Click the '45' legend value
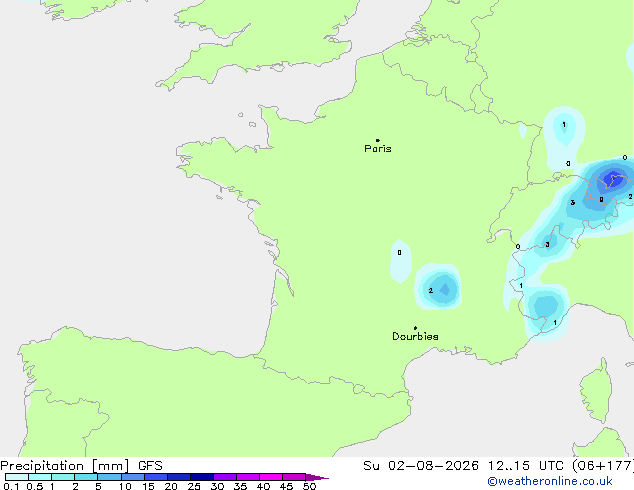 click(x=286, y=486)
